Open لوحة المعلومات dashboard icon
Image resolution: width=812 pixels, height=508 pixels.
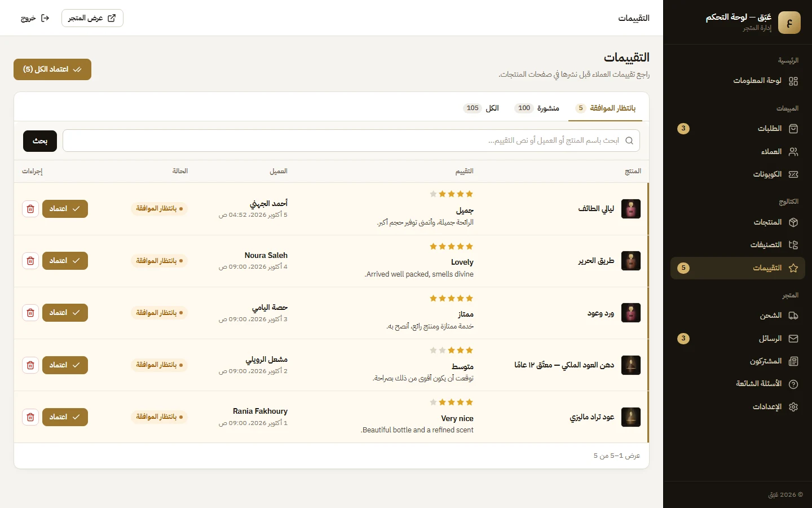click(x=793, y=81)
